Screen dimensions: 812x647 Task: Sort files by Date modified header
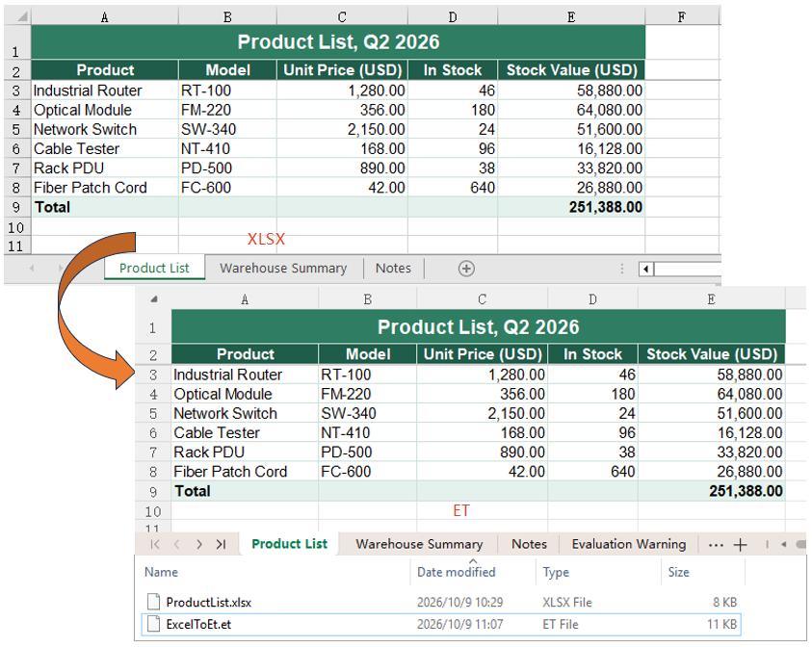click(x=457, y=572)
